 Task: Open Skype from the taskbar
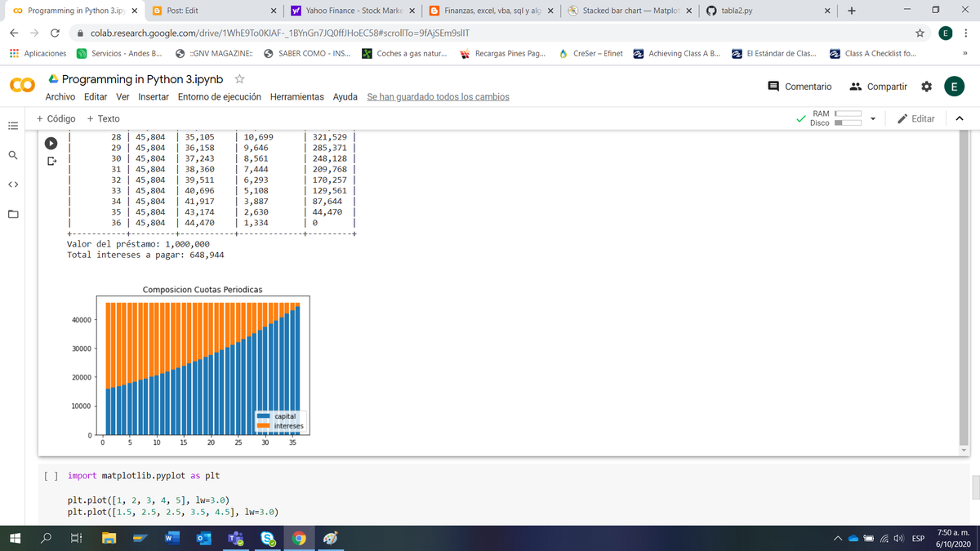coord(268,538)
